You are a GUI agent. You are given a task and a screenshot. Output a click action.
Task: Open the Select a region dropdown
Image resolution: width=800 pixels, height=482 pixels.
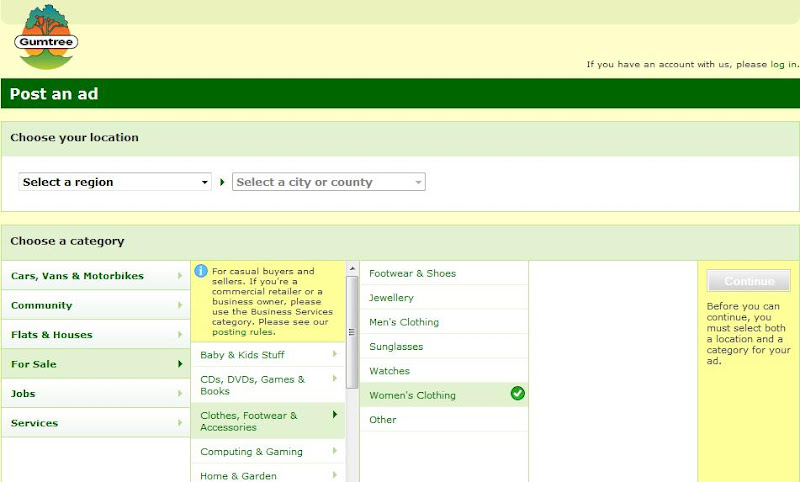pos(115,182)
